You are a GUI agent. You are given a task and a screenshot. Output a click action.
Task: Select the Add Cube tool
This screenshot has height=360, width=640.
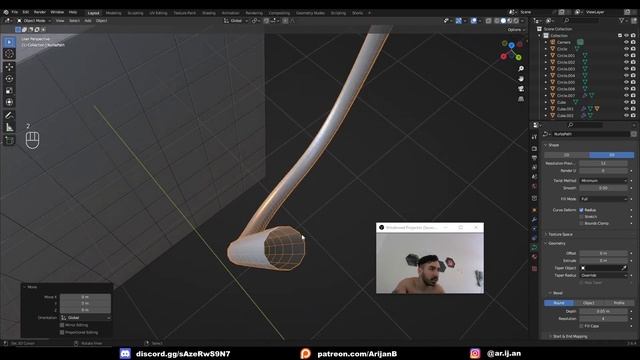pos(9,141)
